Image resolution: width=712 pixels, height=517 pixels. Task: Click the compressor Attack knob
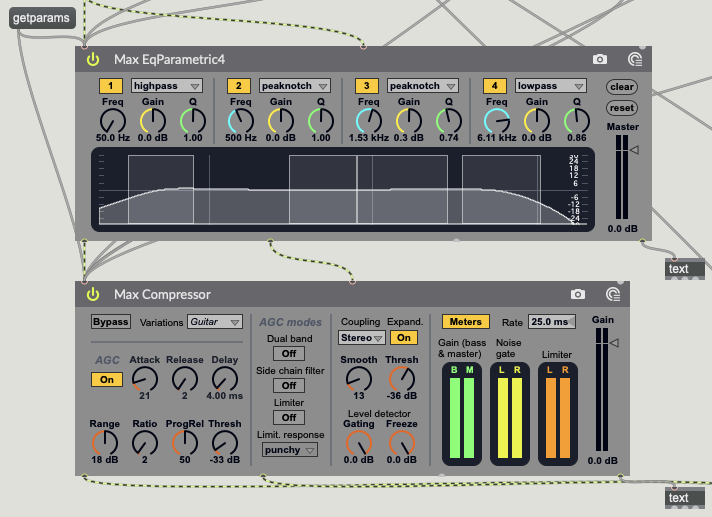[x=144, y=378]
